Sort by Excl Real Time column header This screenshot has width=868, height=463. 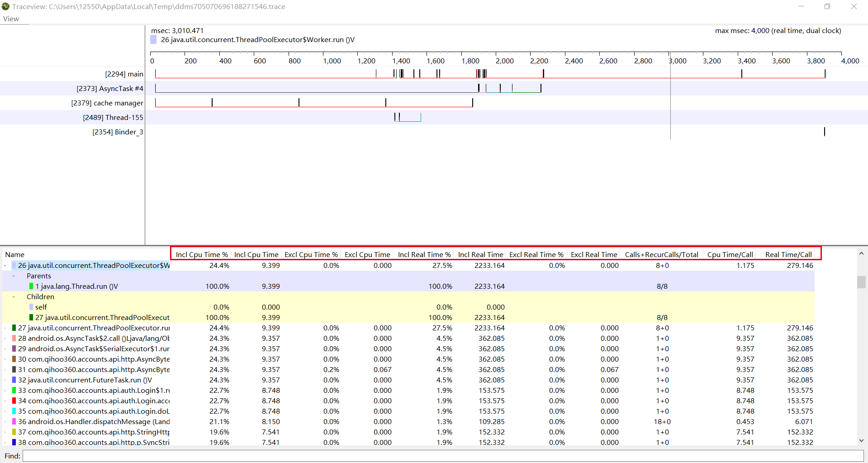[x=594, y=254]
